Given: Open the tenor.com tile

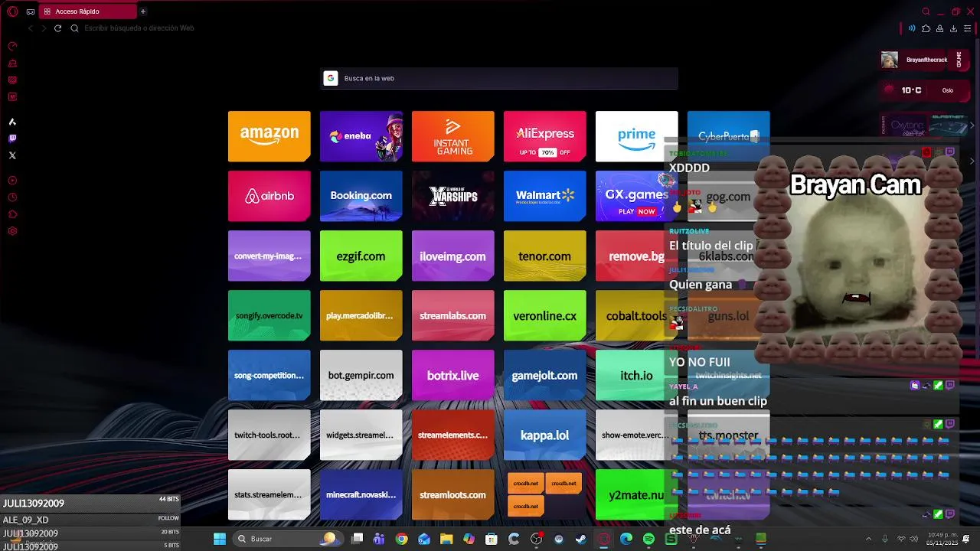Looking at the screenshot, I should (545, 256).
